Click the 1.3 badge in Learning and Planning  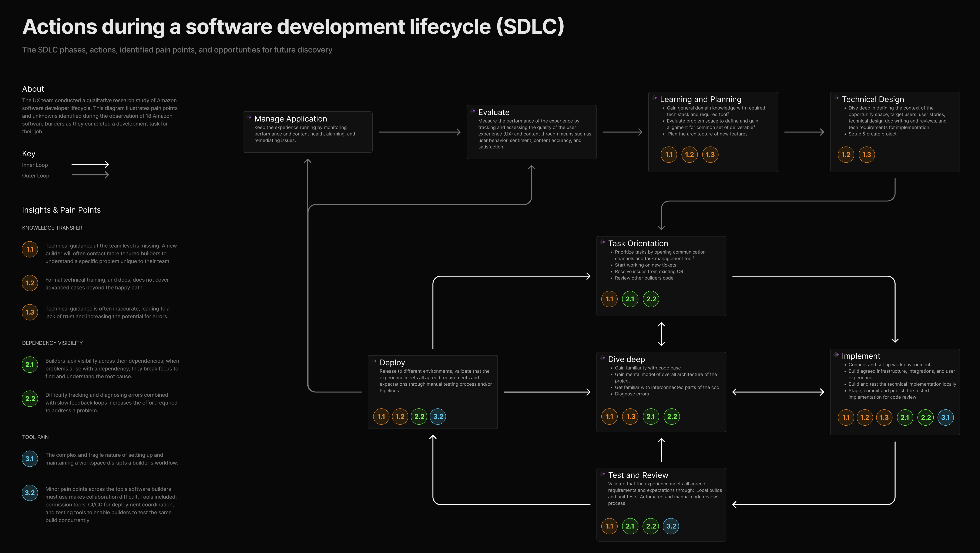coord(710,155)
